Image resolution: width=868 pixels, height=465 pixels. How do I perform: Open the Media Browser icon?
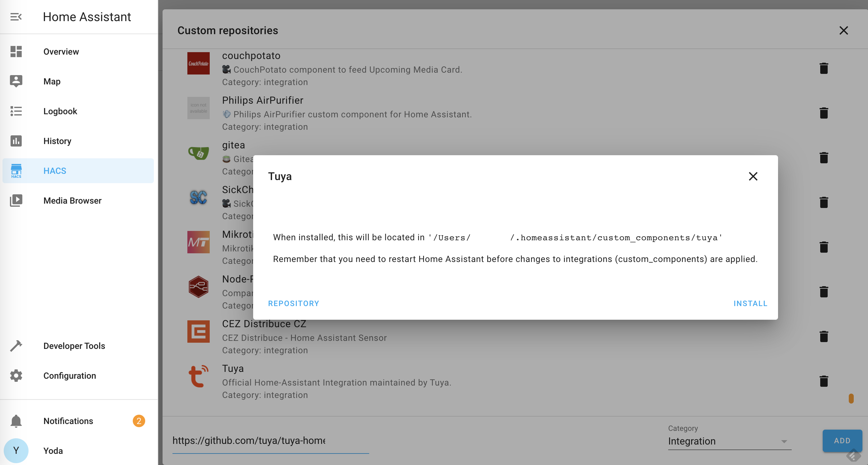(x=16, y=200)
